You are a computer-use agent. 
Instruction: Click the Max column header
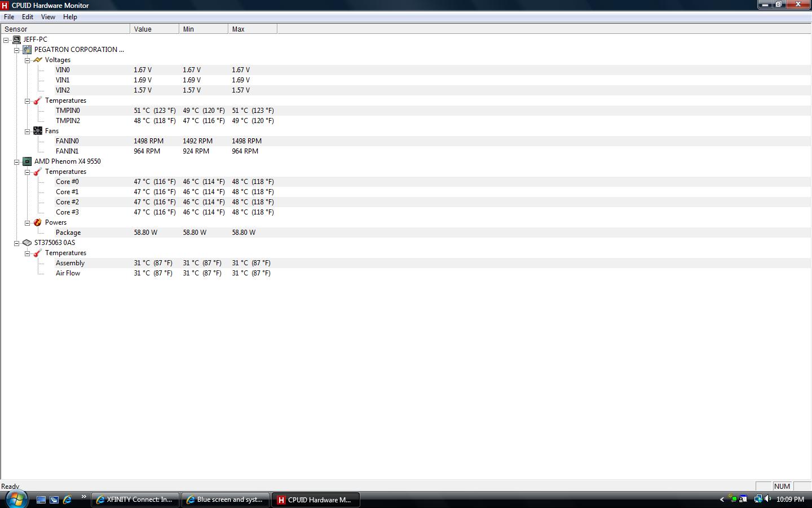click(253, 29)
